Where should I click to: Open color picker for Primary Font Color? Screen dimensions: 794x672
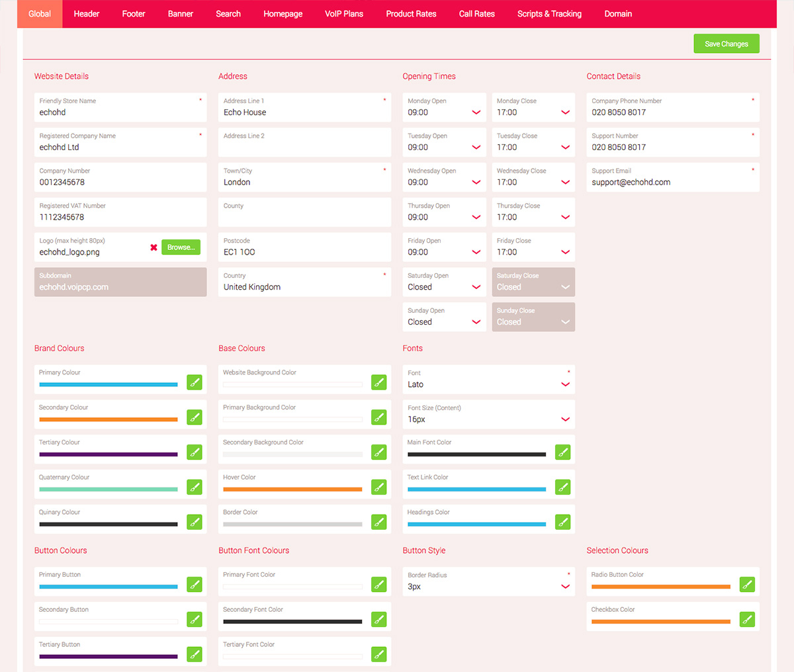tap(379, 585)
